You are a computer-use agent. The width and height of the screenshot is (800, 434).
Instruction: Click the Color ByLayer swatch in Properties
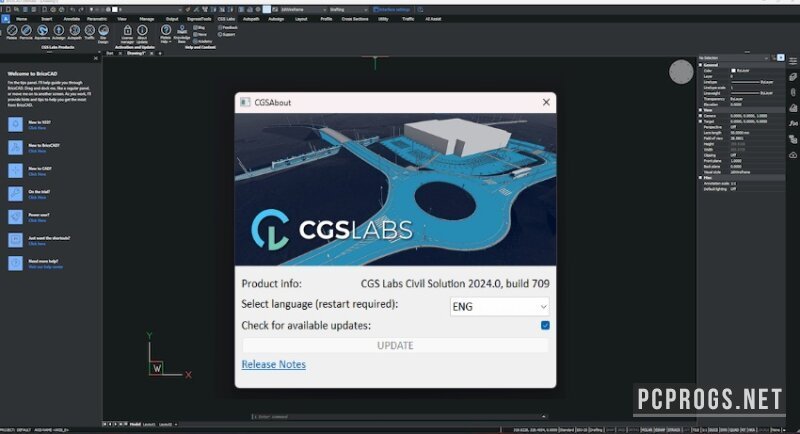[x=733, y=71]
